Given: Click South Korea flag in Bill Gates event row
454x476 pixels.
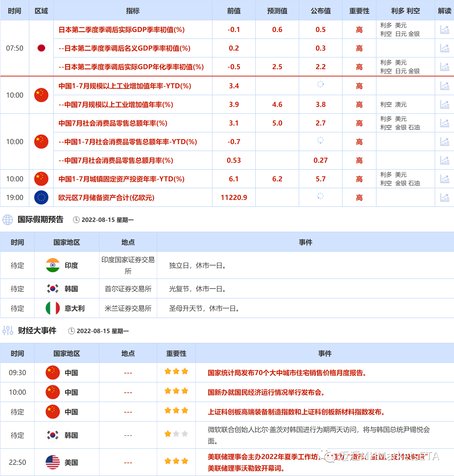Looking at the screenshot, I should [52, 435].
